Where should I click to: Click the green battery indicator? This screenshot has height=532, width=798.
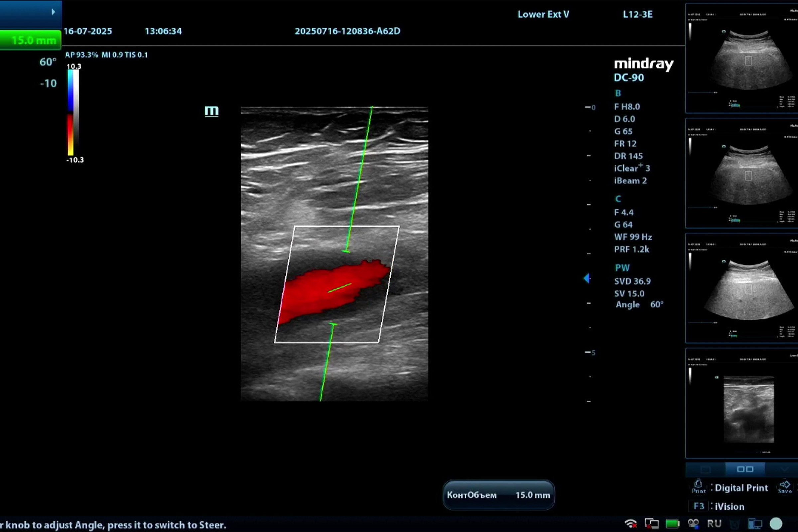click(x=672, y=523)
